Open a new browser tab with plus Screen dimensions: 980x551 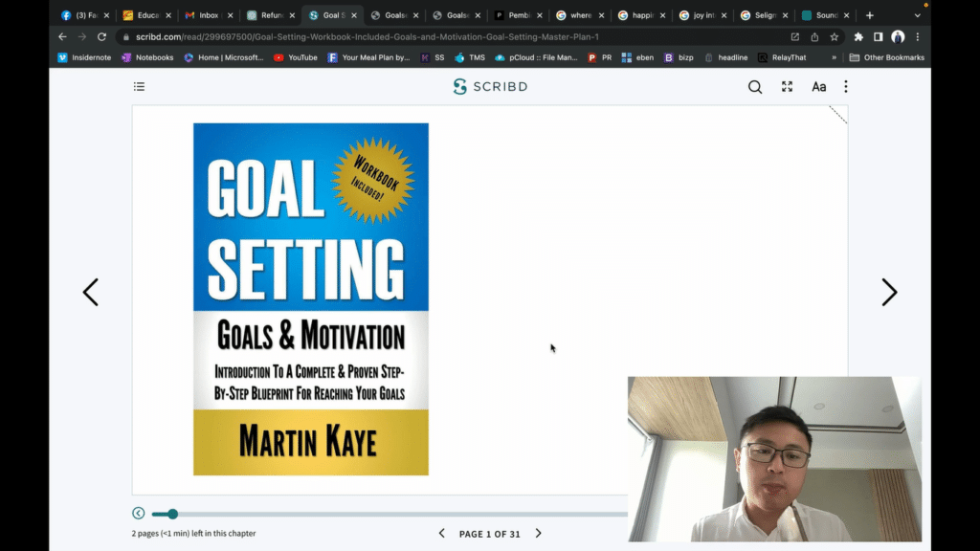(x=869, y=15)
